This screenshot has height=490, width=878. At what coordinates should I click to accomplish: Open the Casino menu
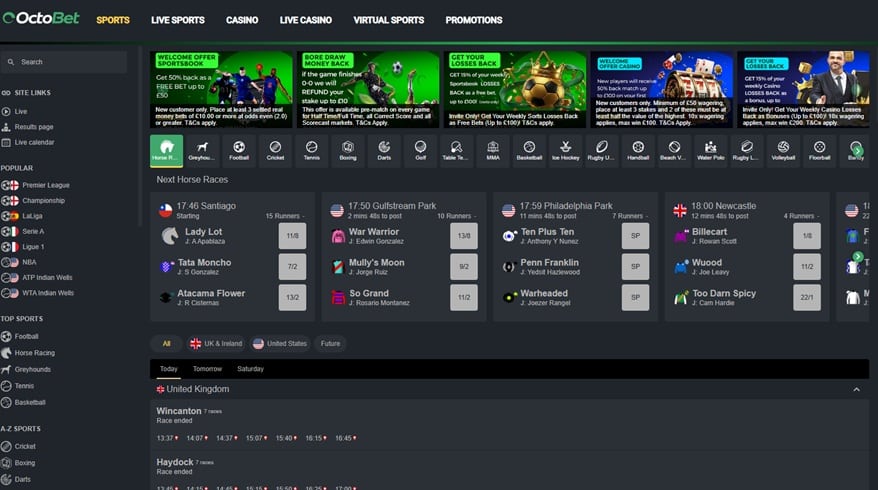coord(242,20)
